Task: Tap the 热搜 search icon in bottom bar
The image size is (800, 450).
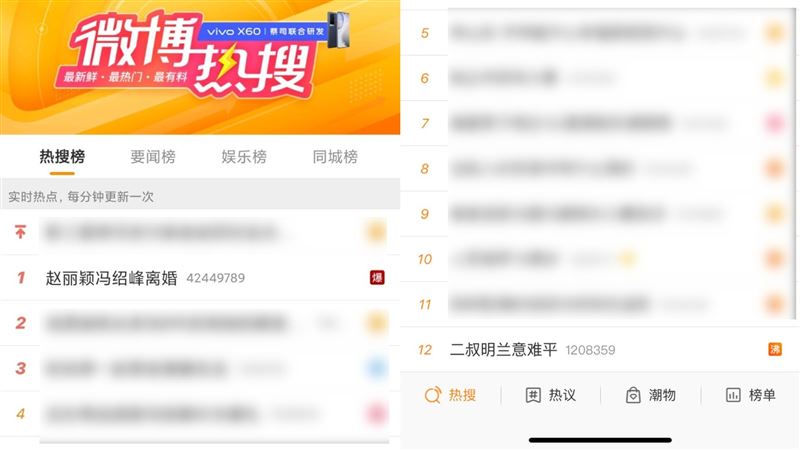Action: coord(432,395)
